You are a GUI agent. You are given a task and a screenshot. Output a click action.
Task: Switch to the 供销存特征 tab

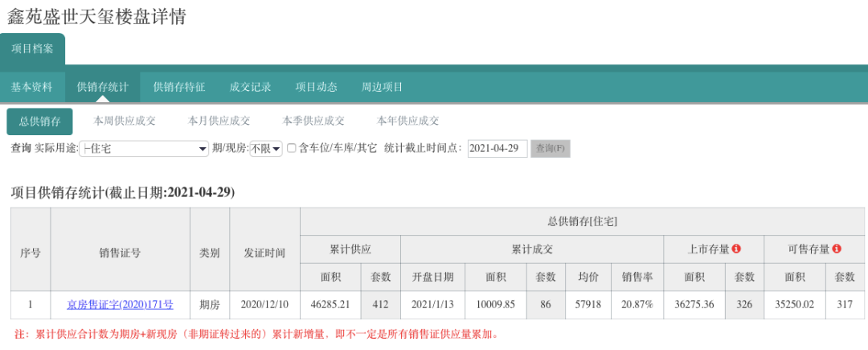[178, 87]
